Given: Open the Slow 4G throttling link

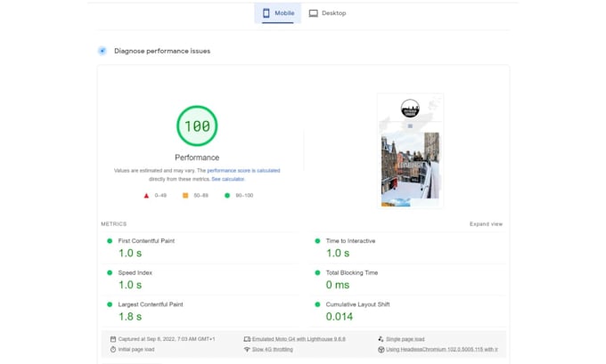Looking at the screenshot, I should coord(273,350).
